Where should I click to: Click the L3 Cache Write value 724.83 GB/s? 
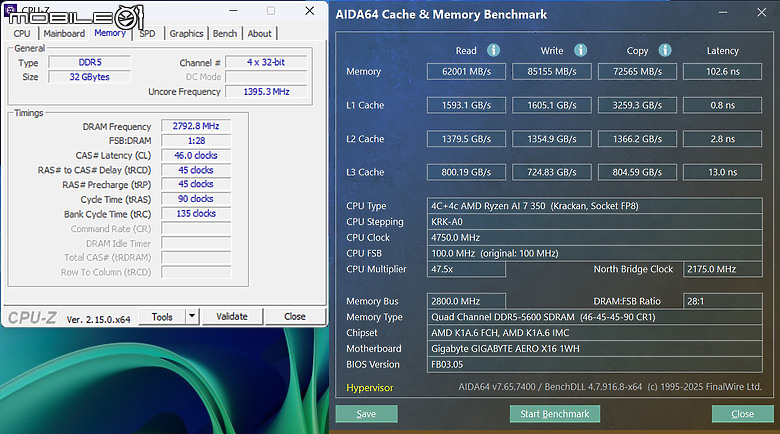click(x=552, y=172)
